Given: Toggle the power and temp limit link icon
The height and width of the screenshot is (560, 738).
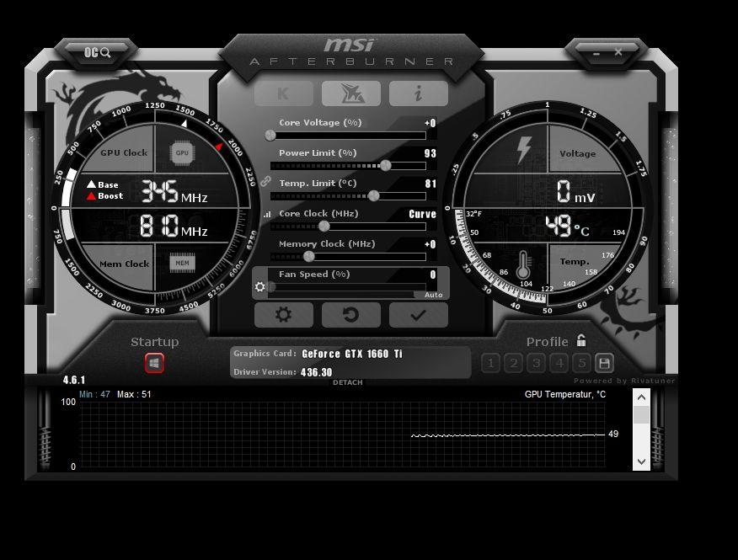Looking at the screenshot, I should [266, 181].
